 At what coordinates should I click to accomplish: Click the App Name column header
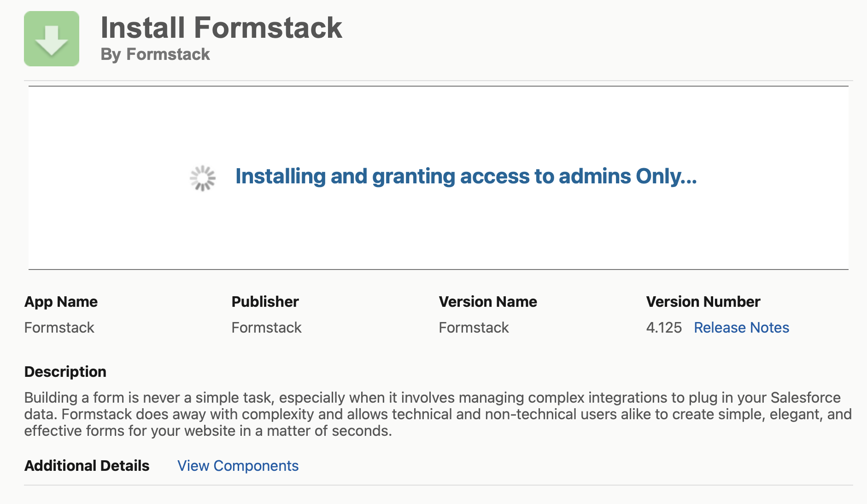click(x=61, y=302)
